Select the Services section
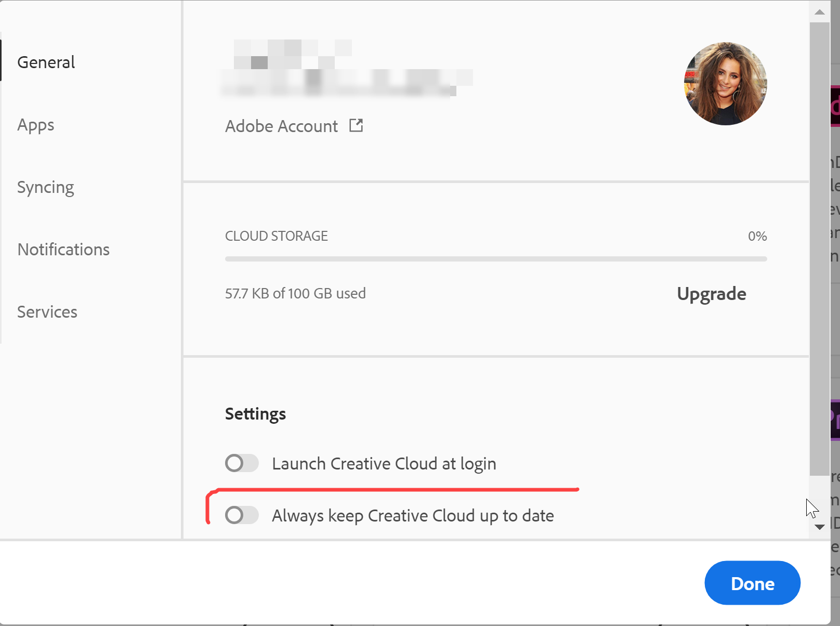840x626 pixels. [47, 311]
